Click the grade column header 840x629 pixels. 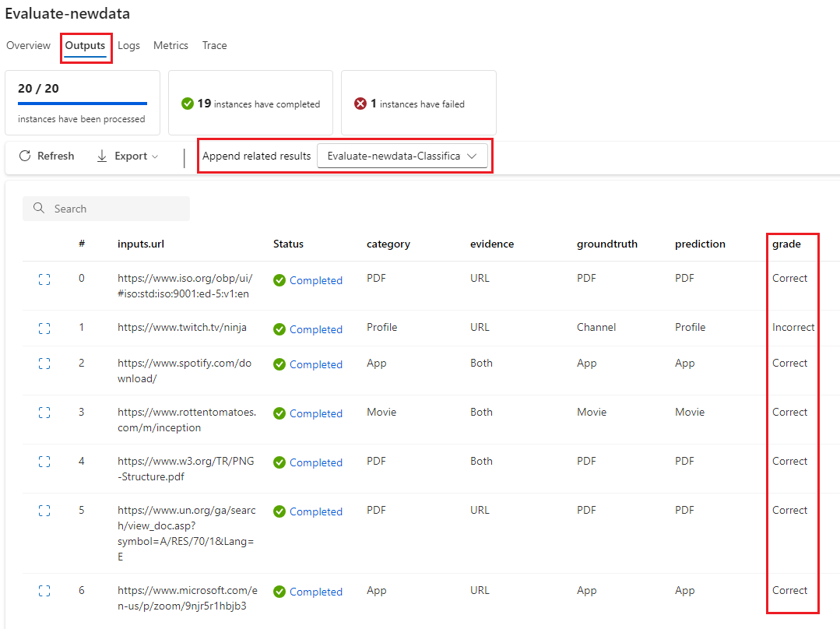pos(786,244)
